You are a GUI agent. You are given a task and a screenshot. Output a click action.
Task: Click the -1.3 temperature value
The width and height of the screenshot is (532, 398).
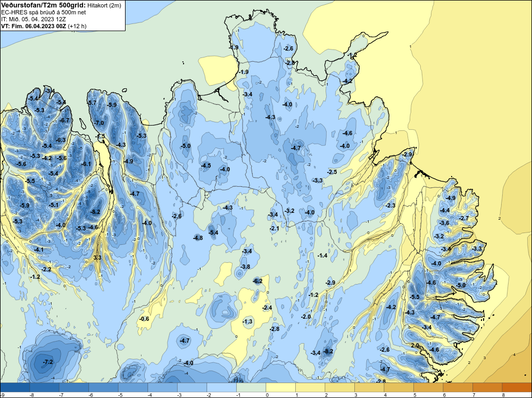(248, 322)
